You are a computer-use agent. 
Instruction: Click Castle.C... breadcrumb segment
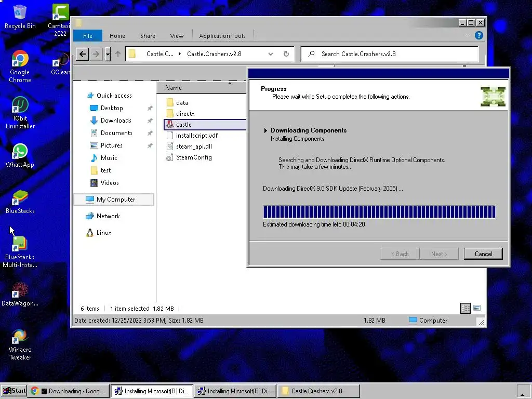(160, 54)
